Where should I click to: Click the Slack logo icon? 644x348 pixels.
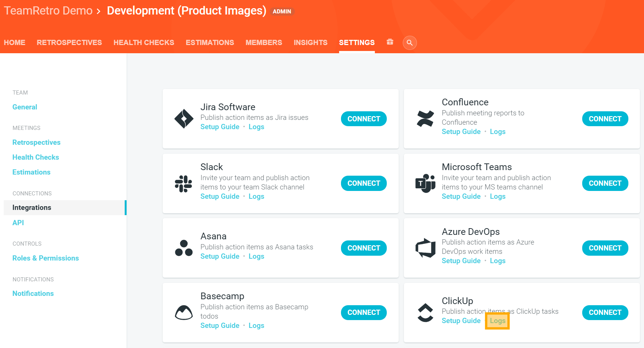click(x=184, y=183)
